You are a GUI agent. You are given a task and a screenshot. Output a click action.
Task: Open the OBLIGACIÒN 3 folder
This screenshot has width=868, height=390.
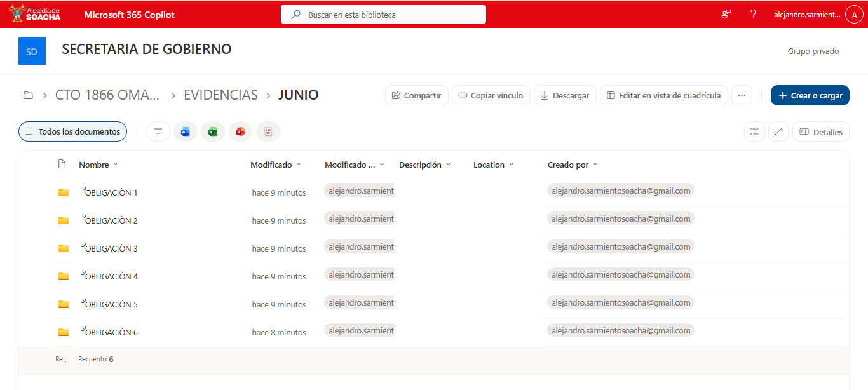point(111,248)
